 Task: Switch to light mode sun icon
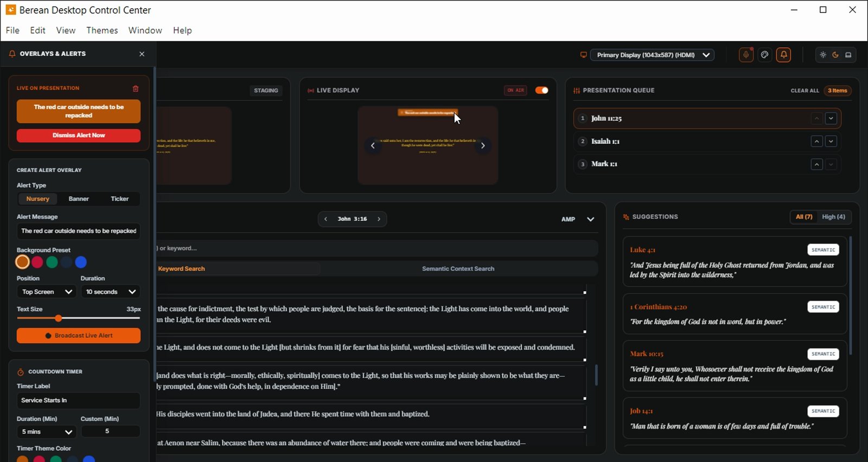click(823, 55)
